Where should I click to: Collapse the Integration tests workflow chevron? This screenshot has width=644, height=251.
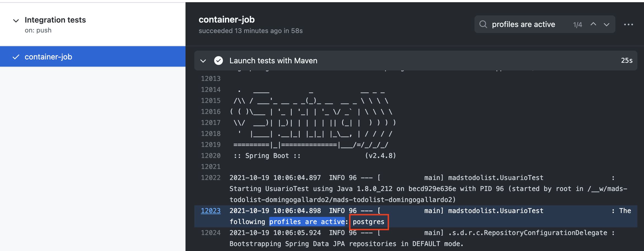tap(16, 21)
